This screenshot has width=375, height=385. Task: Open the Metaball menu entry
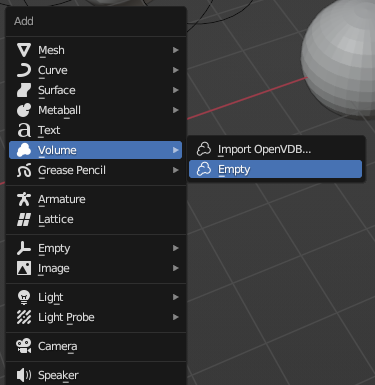(96, 110)
